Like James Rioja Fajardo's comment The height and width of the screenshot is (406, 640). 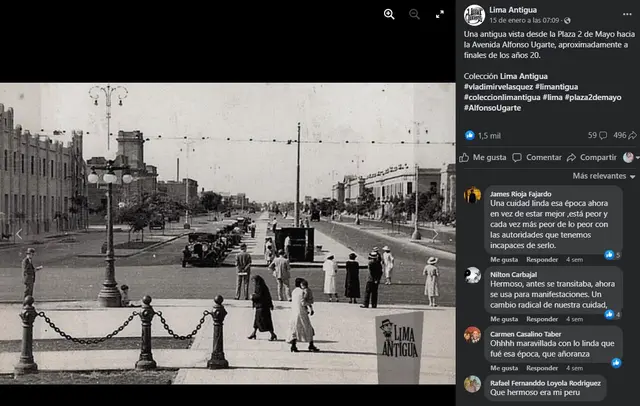point(503,258)
